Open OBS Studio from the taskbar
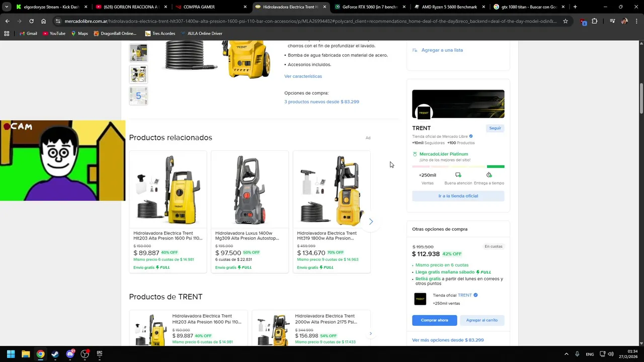 click(85, 354)
